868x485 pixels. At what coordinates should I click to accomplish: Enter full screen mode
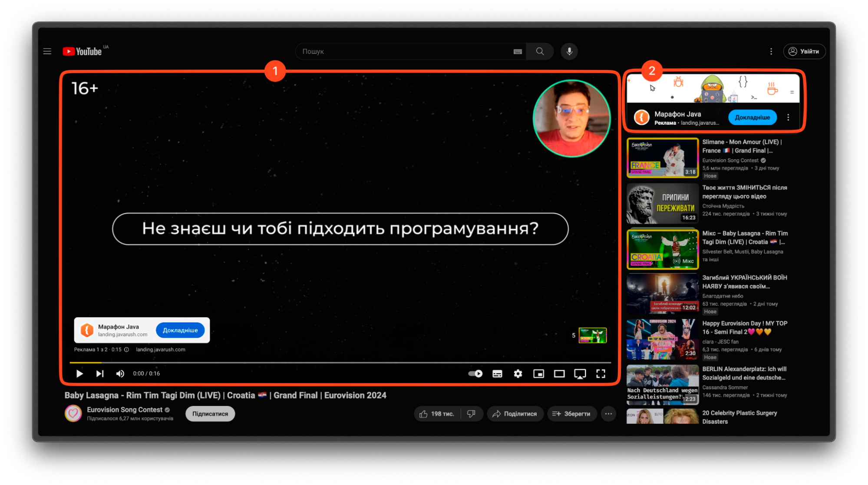point(601,374)
